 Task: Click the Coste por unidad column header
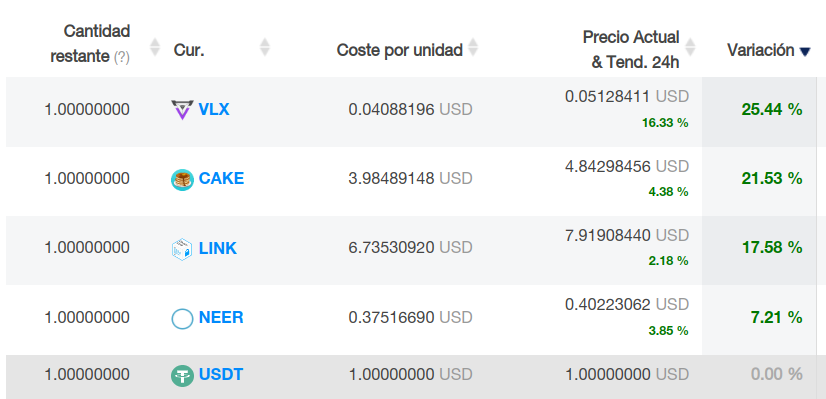pos(399,50)
